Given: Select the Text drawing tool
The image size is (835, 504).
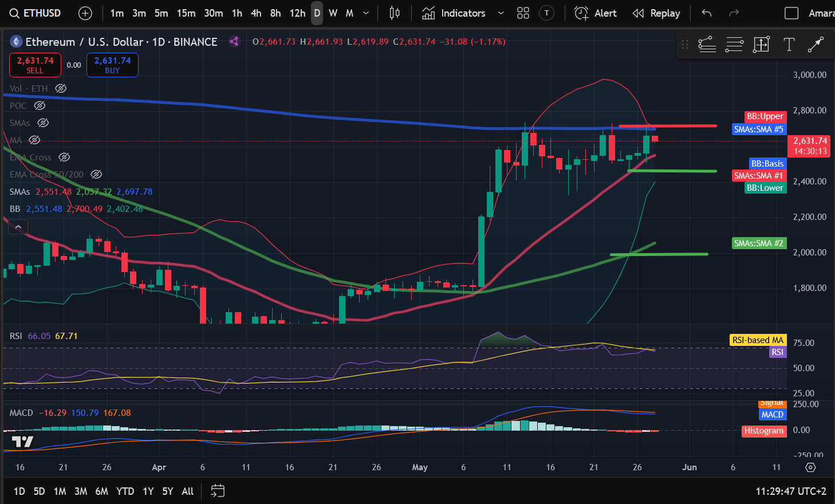Looking at the screenshot, I should click(789, 44).
